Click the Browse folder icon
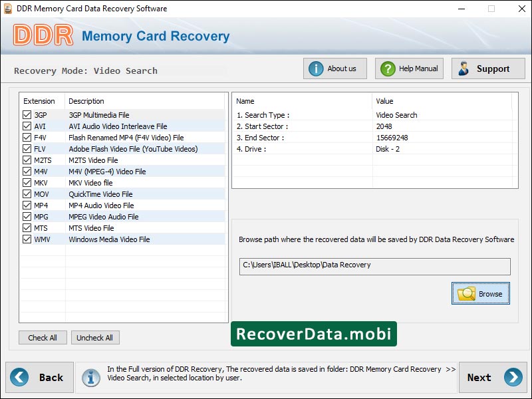 [465, 293]
